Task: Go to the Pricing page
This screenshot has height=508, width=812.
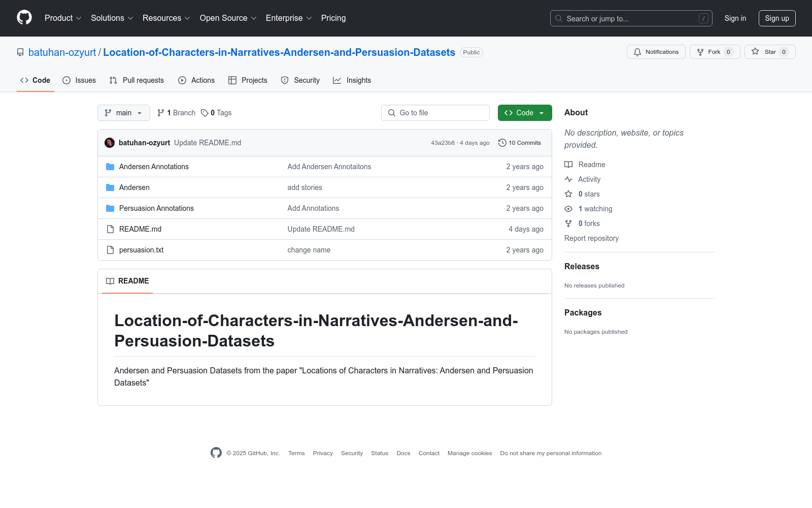Action: tap(333, 18)
